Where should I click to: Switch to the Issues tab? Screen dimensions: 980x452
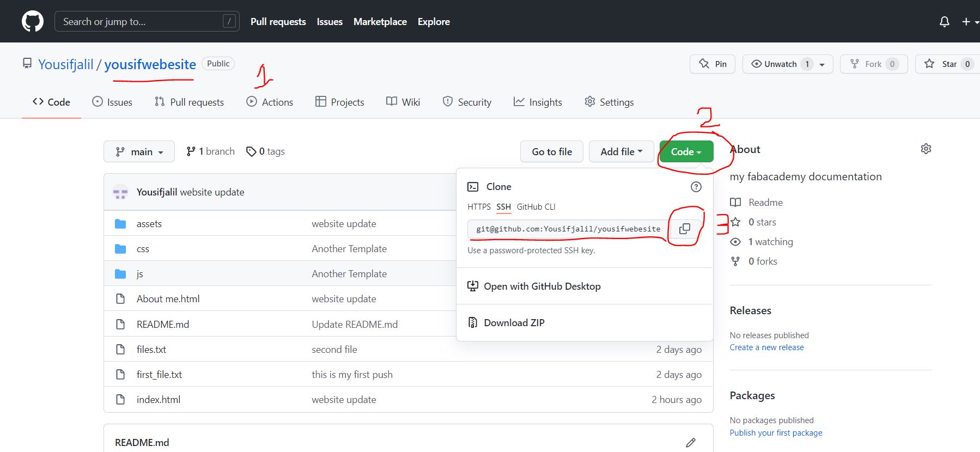(x=112, y=102)
